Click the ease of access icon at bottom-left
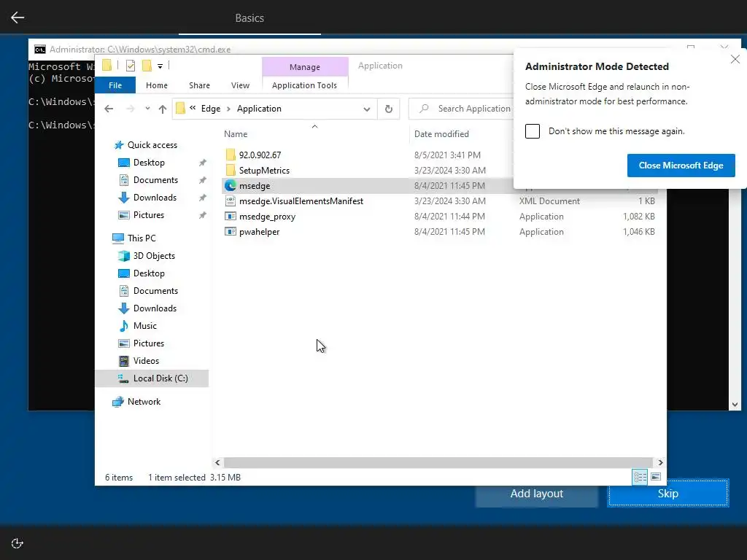The height and width of the screenshot is (560, 747). tap(18, 543)
